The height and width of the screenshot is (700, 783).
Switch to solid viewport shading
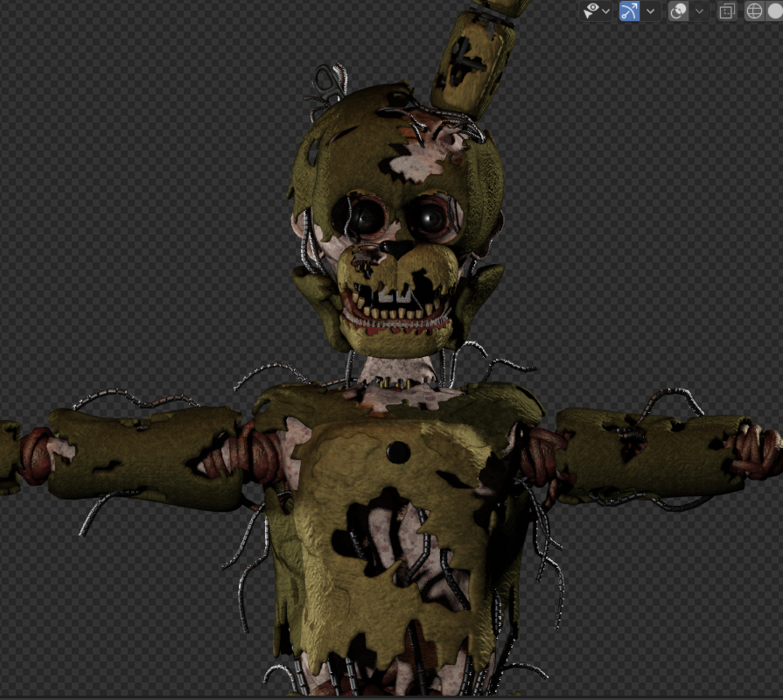[774, 11]
